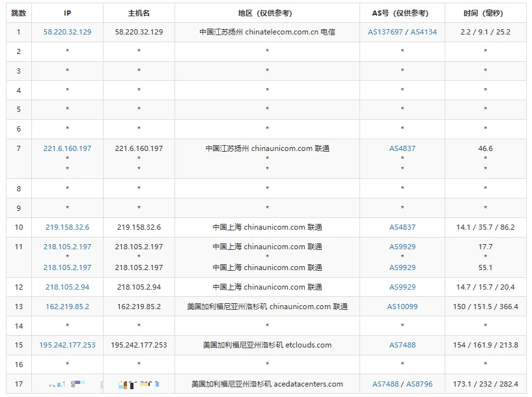Open IP link 162.219.85.2
This screenshot has width=532, height=397.
(67, 307)
